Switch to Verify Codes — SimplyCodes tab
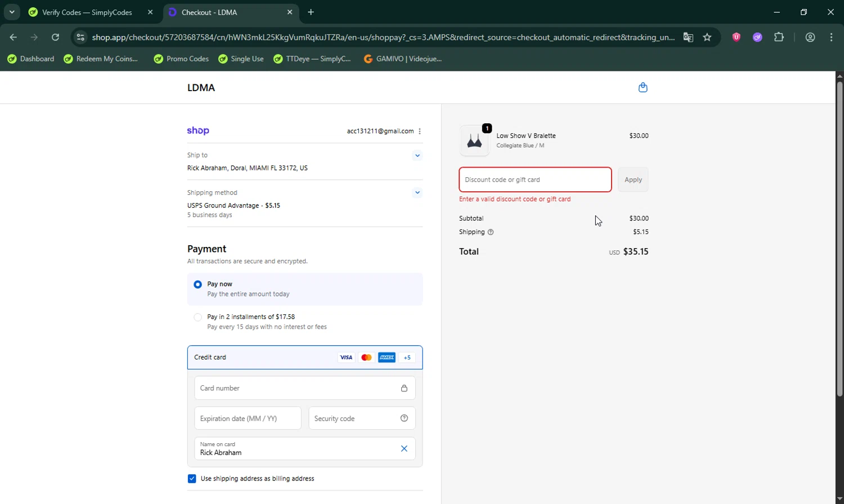 click(x=91, y=12)
